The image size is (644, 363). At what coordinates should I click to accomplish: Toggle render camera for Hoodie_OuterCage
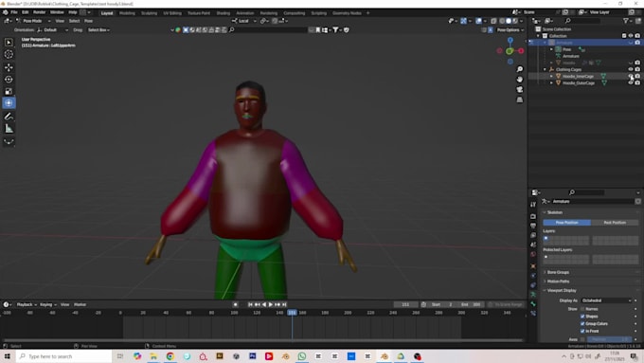637,82
